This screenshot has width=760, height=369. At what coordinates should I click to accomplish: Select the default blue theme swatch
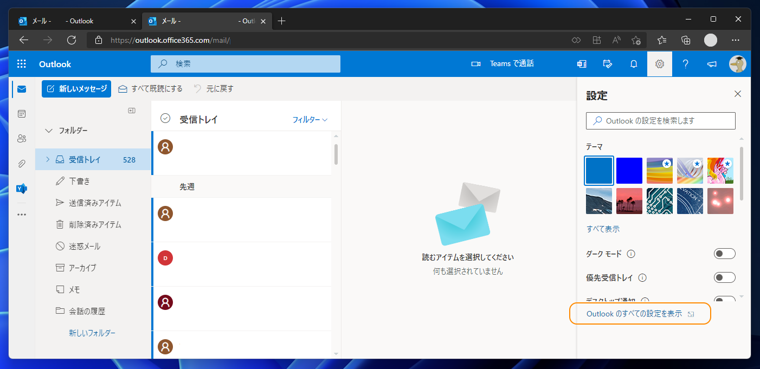[x=599, y=171]
